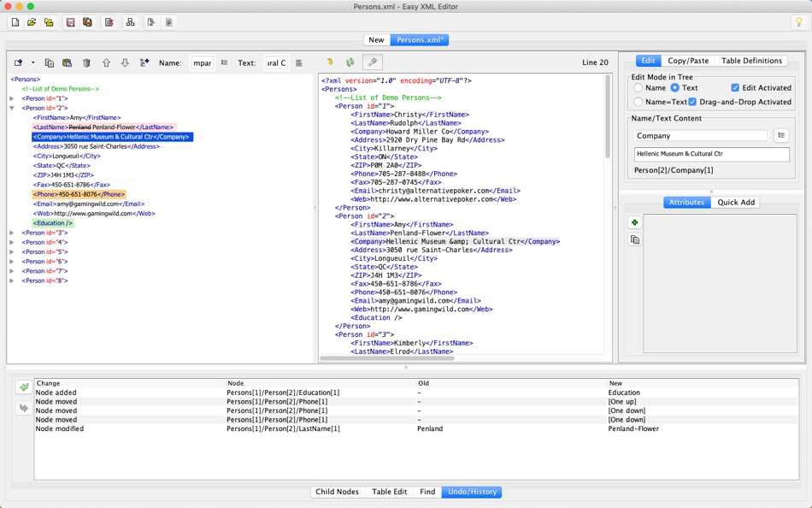Move selected node up with arrow icon

coord(106,62)
